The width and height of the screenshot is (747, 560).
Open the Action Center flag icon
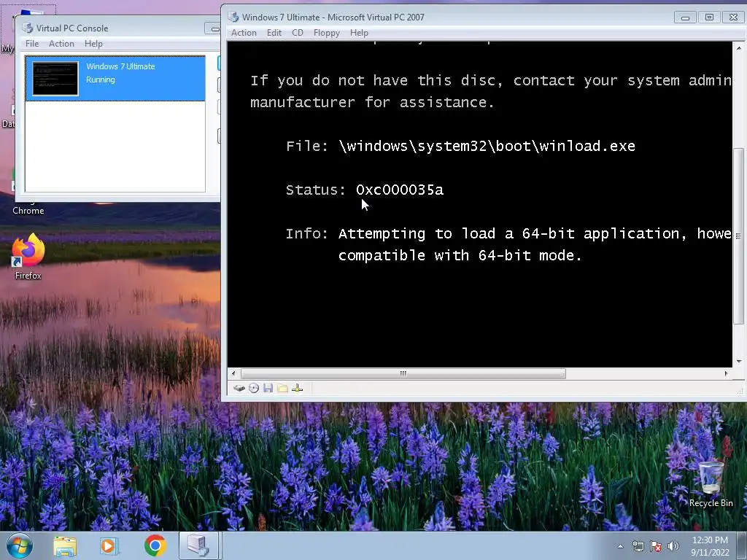[656, 546]
